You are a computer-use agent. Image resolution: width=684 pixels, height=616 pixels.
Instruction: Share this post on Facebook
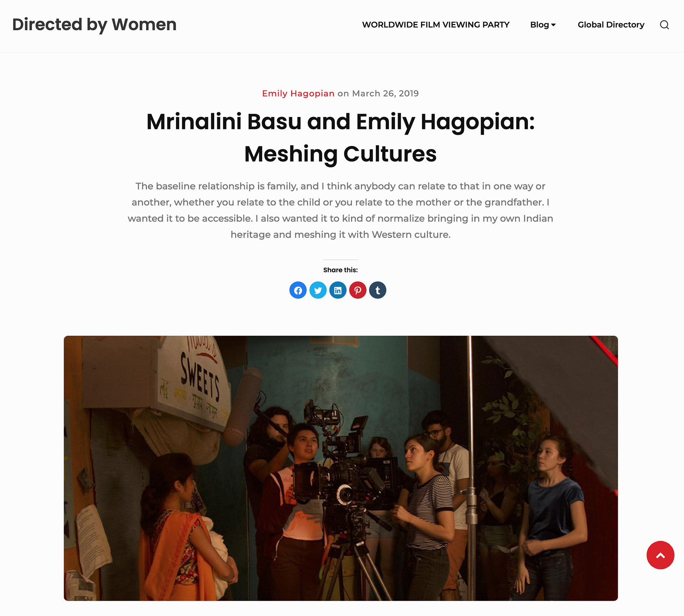(x=298, y=290)
